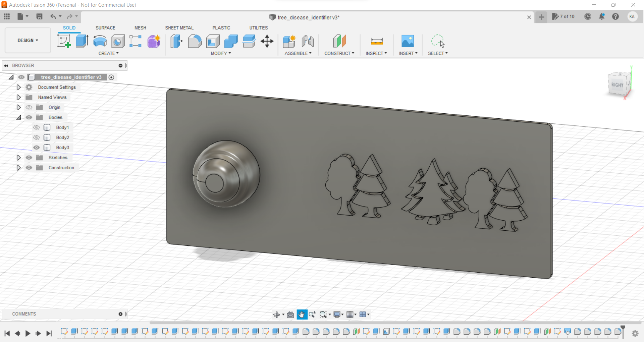The image size is (644, 342).
Task: Open the Modify dropdown menu
Action: tap(221, 53)
